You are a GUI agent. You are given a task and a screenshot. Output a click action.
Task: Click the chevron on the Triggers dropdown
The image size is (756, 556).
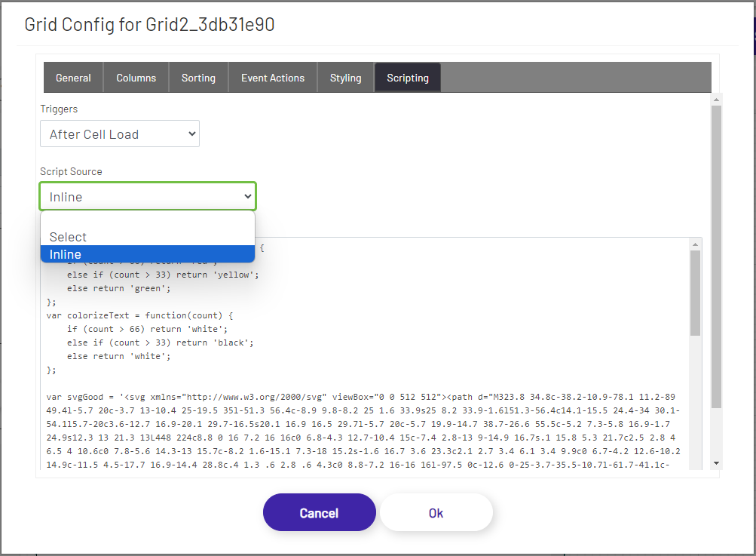coord(191,134)
